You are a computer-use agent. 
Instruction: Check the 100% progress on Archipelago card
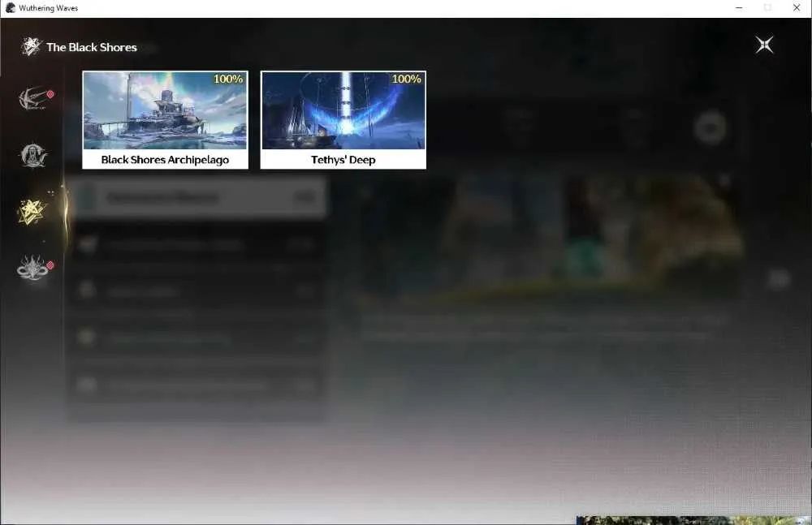click(x=228, y=79)
